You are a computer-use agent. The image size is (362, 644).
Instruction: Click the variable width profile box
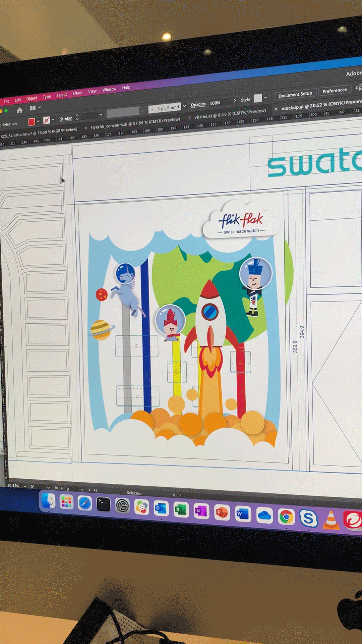[123, 111]
